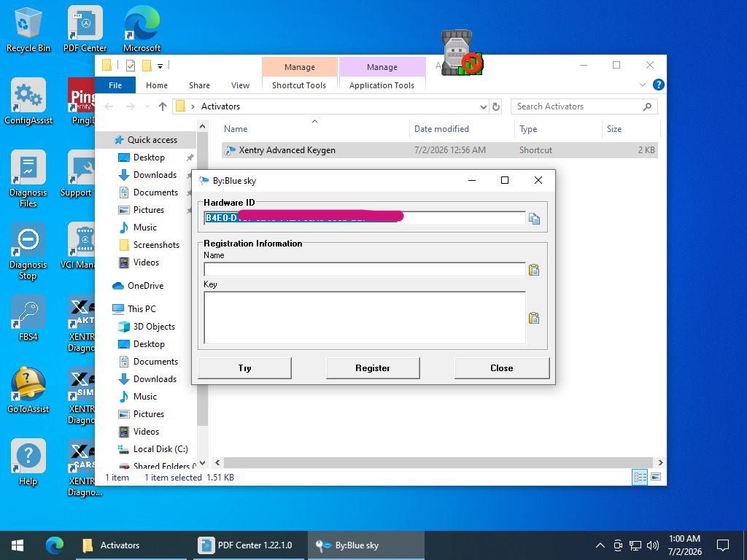
Task: Click horizontal scrollbar in file list
Action: tap(438, 463)
